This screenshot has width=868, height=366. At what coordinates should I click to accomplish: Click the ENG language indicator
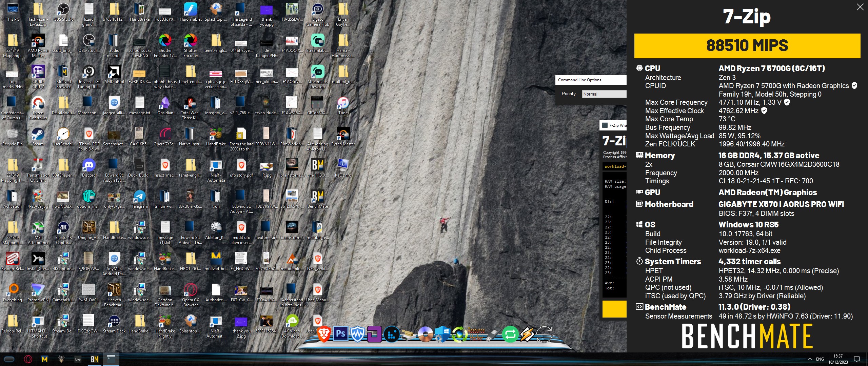pos(820,359)
